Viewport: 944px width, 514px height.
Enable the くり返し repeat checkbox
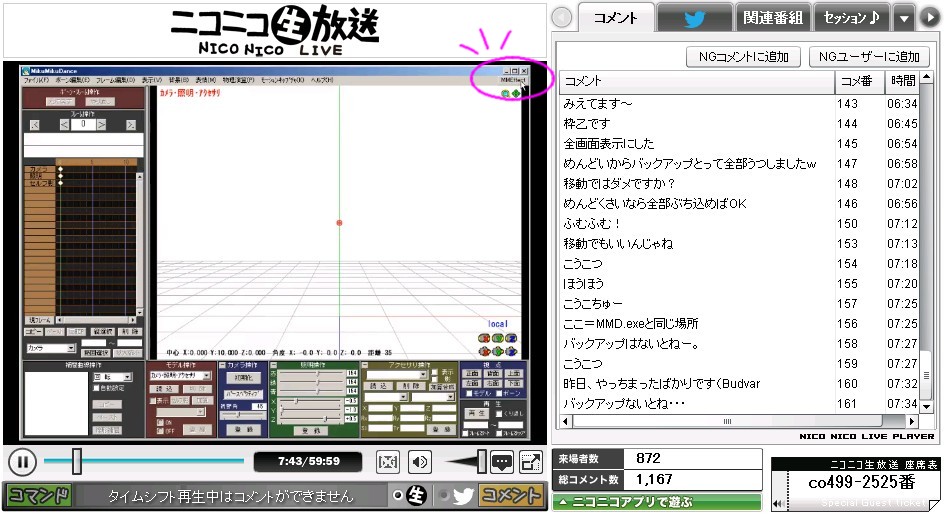[498, 414]
